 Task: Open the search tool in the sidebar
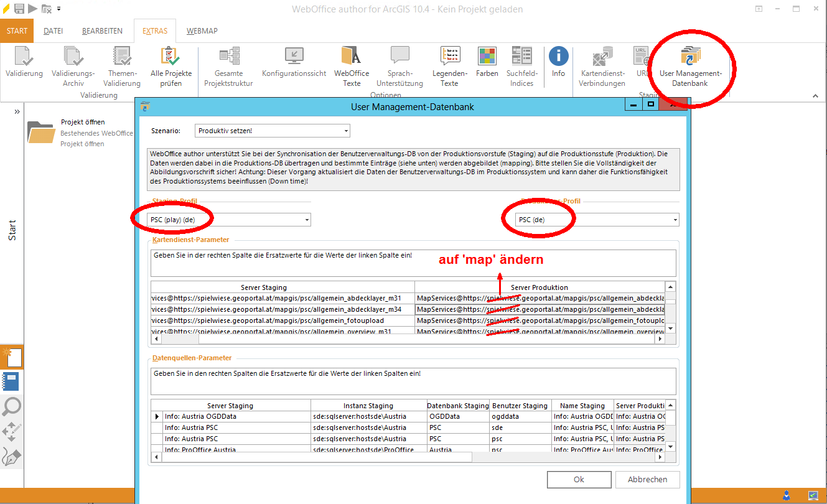pyautogui.click(x=12, y=406)
